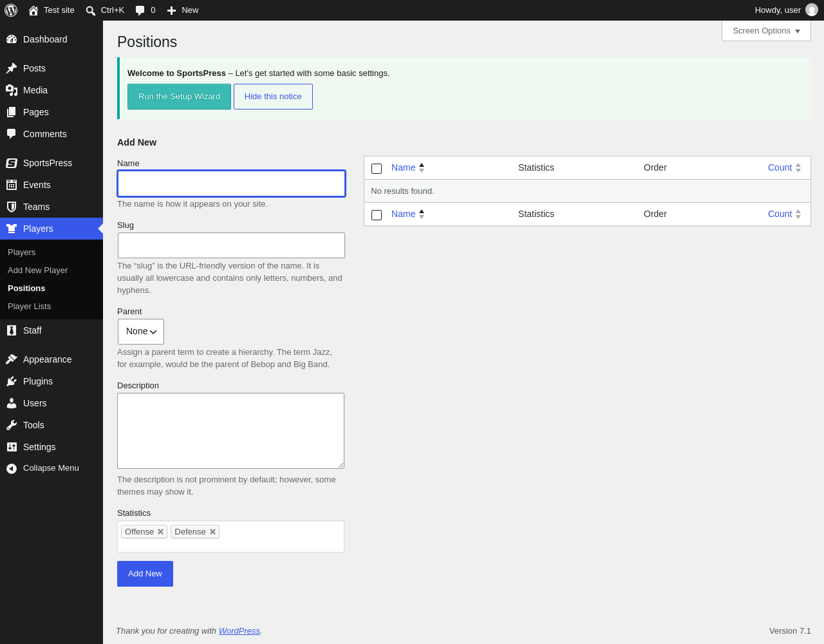
Task: Open the Tools wrench icon
Action: click(12, 425)
